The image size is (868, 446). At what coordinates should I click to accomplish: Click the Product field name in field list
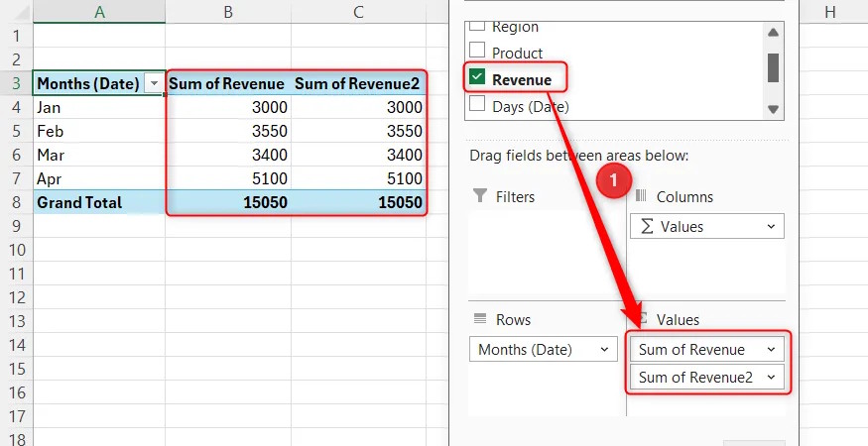click(518, 54)
